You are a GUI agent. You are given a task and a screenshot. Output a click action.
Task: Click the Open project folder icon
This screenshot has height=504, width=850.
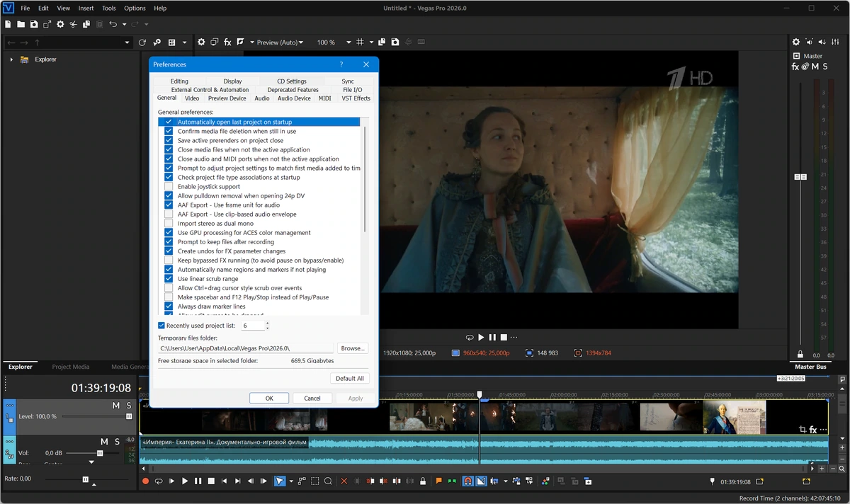point(21,24)
